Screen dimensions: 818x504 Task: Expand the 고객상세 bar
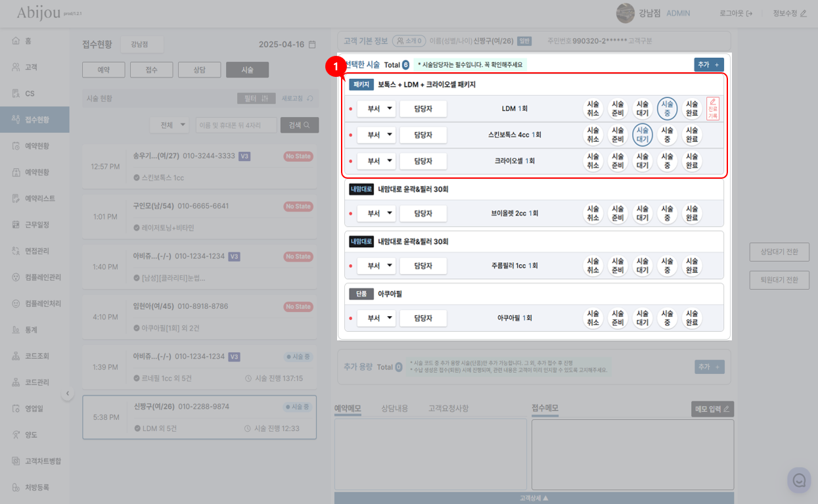click(x=534, y=498)
